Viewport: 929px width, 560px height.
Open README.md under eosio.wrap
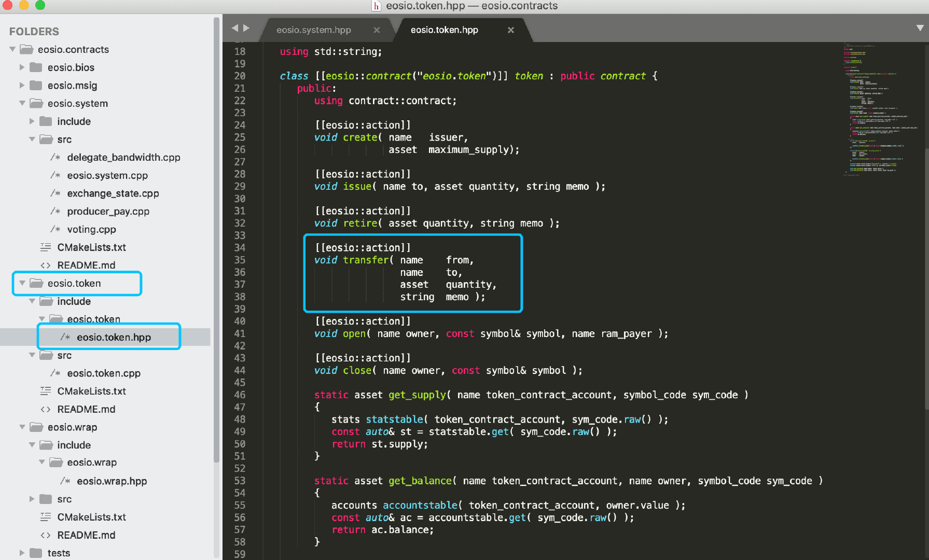pyautogui.click(x=86, y=535)
